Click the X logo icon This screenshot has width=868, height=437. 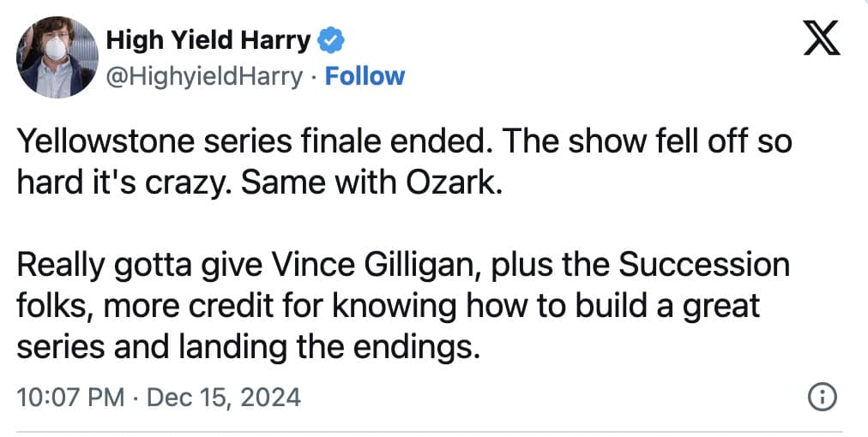(822, 40)
